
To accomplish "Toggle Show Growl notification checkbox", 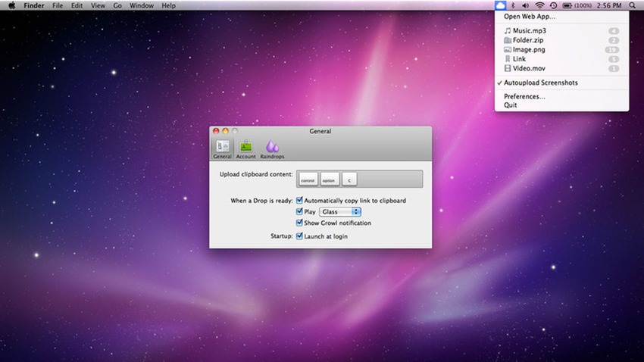I will click(300, 223).
